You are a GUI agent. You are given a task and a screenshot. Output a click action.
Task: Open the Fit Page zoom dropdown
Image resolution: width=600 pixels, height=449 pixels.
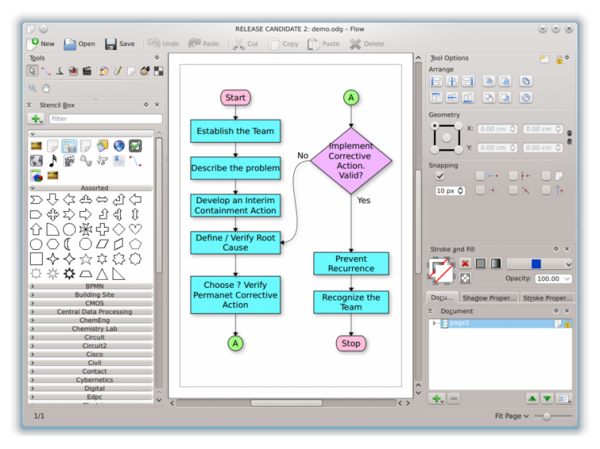click(512, 416)
